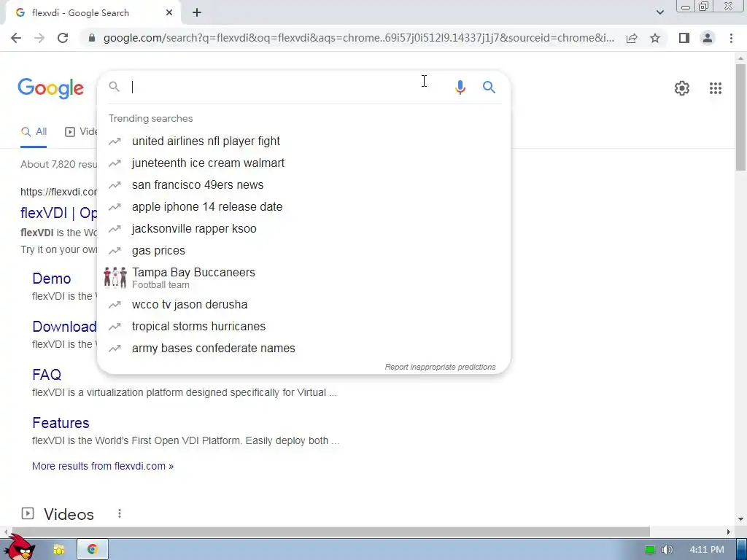Screen dimensions: 747x560
Task: Choose 'united airlines nfl player fight' suggestion
Action: point(303,141)
